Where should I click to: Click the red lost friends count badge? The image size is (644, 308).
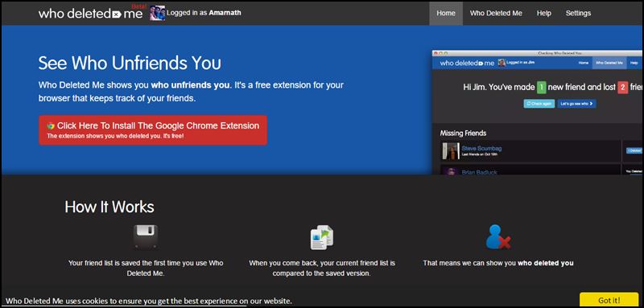tap(622, 88)
